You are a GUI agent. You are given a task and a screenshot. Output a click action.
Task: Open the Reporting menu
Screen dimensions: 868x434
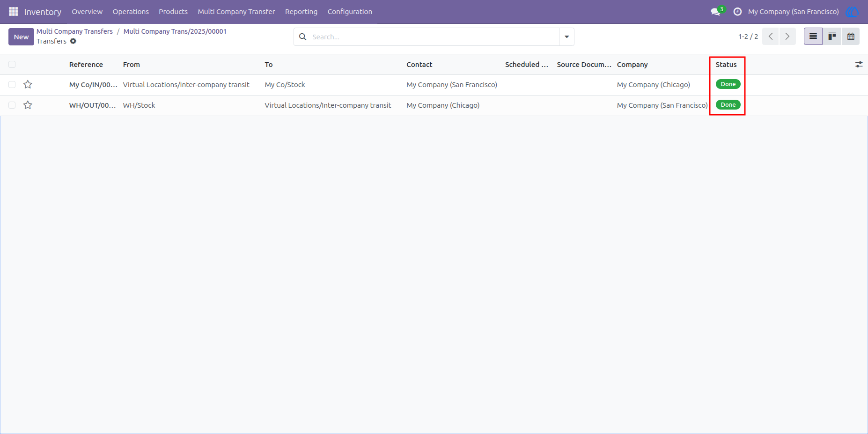coord(301,12)
